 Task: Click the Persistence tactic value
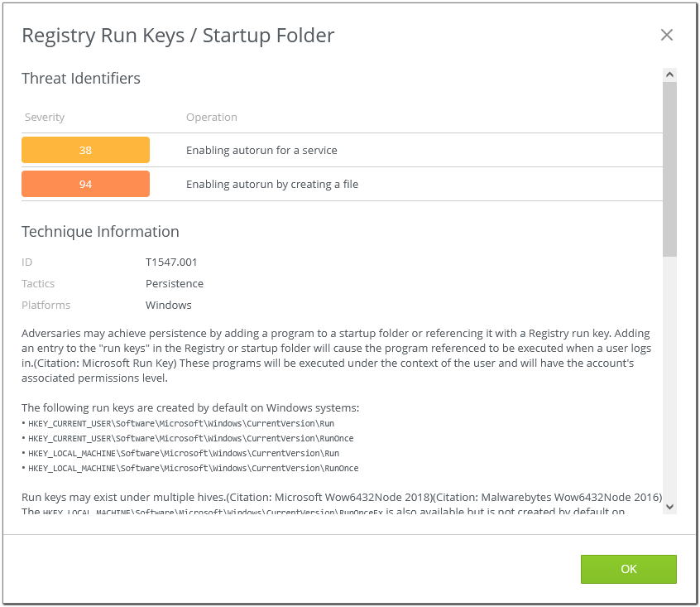(x=175, y=284)
